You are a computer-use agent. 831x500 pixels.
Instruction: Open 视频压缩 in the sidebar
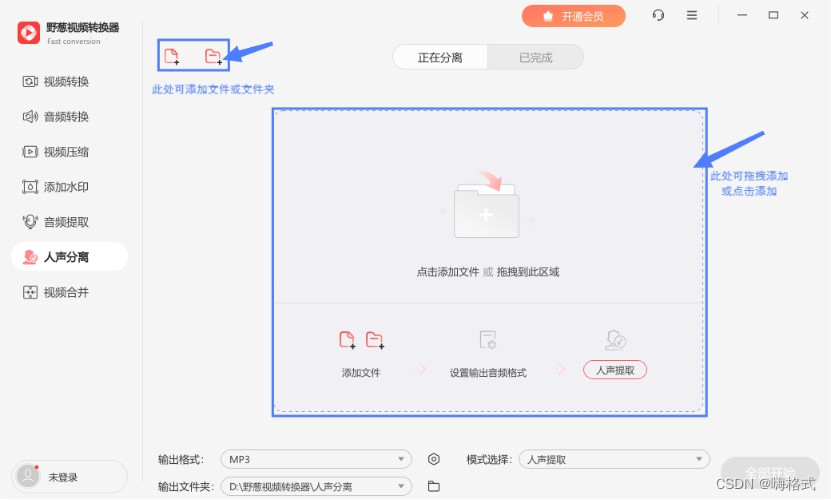pyautogui.click(x=56, y=152)
